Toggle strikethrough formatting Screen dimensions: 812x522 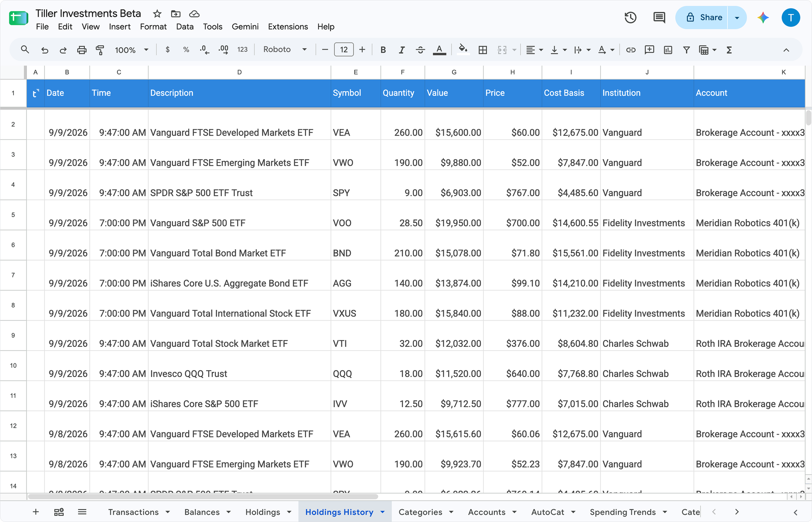point(420,50)
